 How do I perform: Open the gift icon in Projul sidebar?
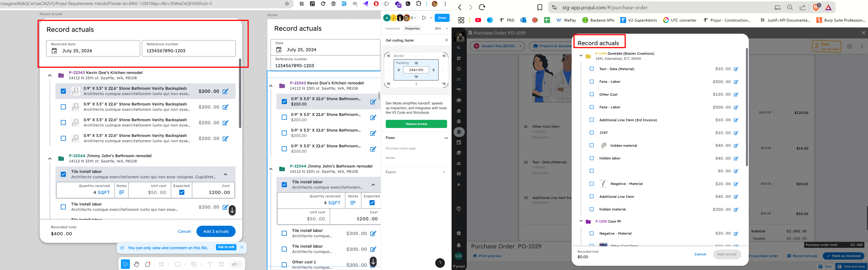459,233
